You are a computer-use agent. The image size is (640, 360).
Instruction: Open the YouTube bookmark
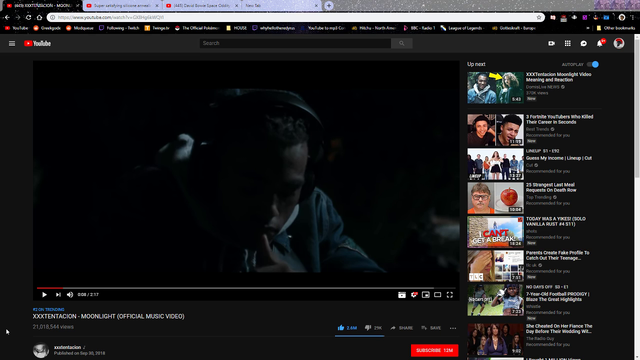click(16, 28)
